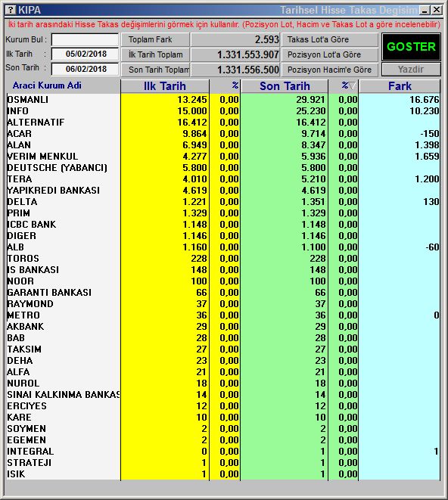Select the TAKSIM row
Viewport: 448px width, 500px height.
click(223, 349)
